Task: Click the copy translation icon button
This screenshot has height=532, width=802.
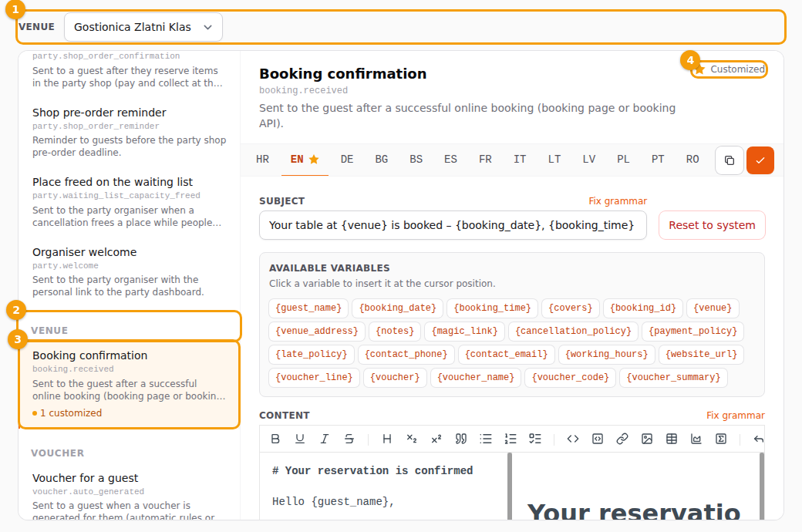Action: [x=730, y=160]
